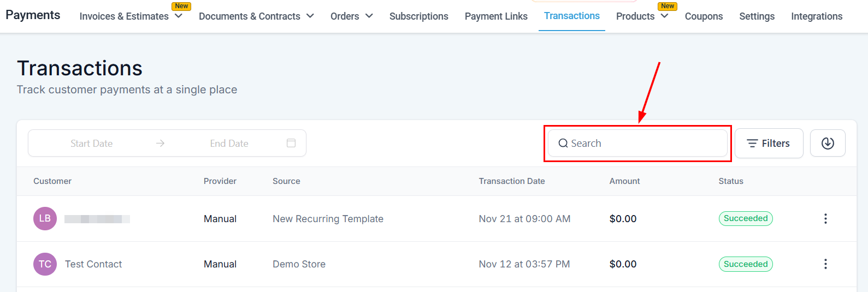Focus the Search transactions box
The width and height of the screenshot is (868, 292).
(x=645, y=144)
